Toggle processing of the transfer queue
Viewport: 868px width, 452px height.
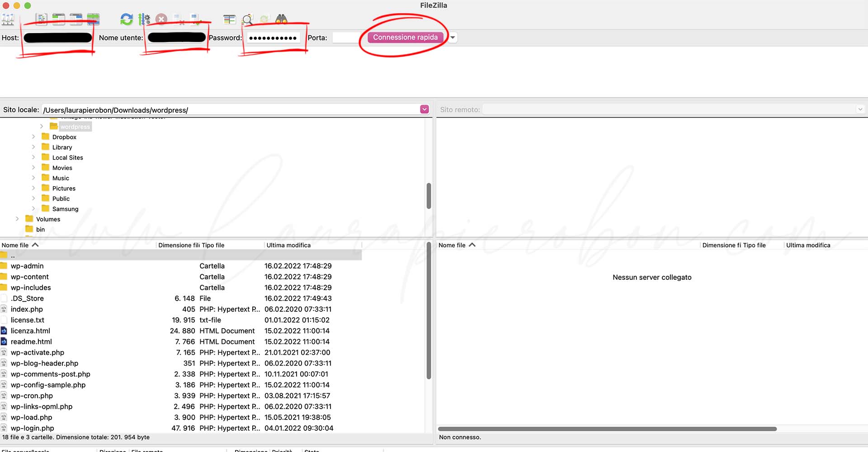pyautogui.click(x=144, y=19)
